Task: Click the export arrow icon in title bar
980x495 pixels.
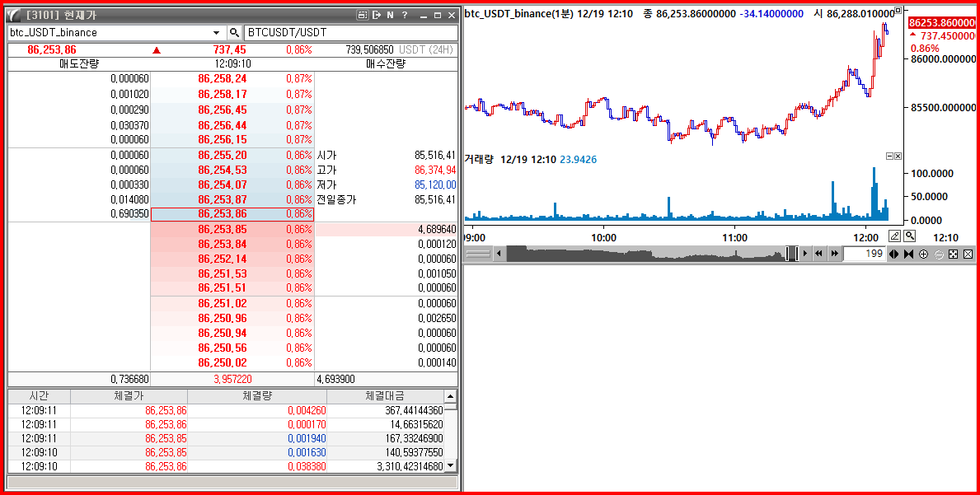Action: [376, 15]
